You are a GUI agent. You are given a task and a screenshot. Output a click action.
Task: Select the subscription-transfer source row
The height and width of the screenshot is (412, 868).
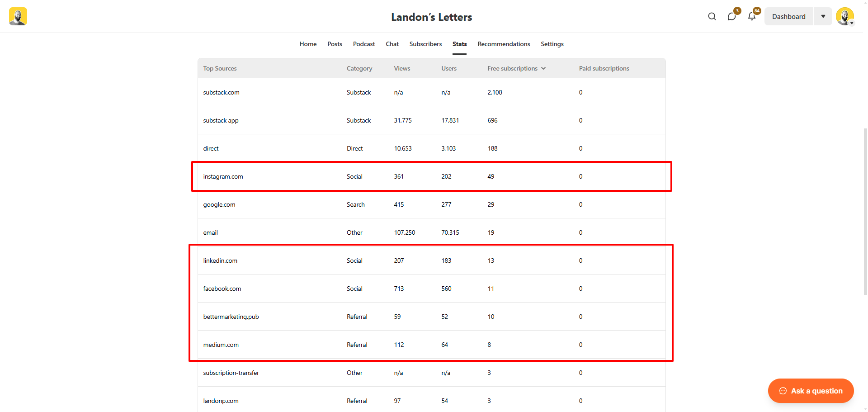coord(431,373)
